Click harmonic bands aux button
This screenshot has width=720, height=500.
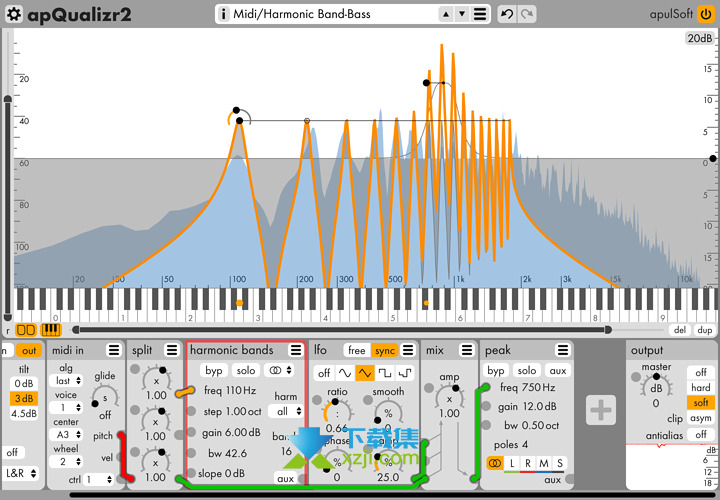pyautogui.click(x=286, y=479)
